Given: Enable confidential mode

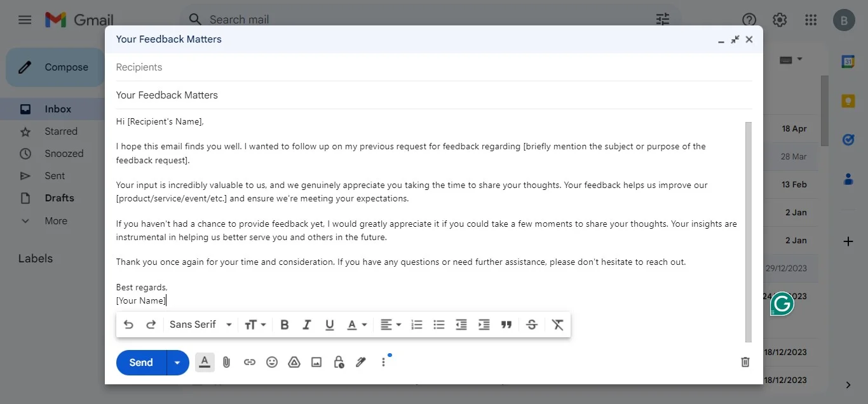Looking at the screenshot, I should [338, 362].
